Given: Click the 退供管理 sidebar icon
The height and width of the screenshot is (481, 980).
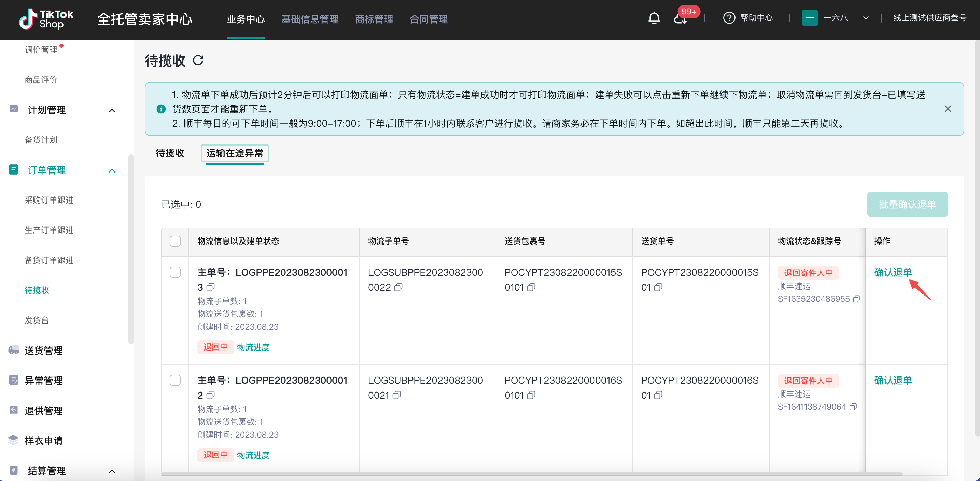Looking at the screenshot, I should (x=14, y=410).
